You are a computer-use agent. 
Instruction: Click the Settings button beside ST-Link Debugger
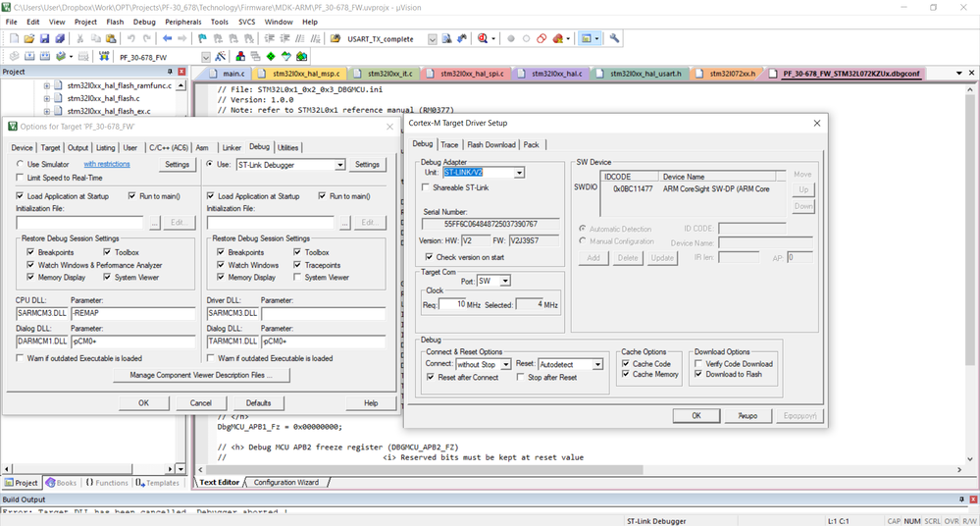pos(367,165)
